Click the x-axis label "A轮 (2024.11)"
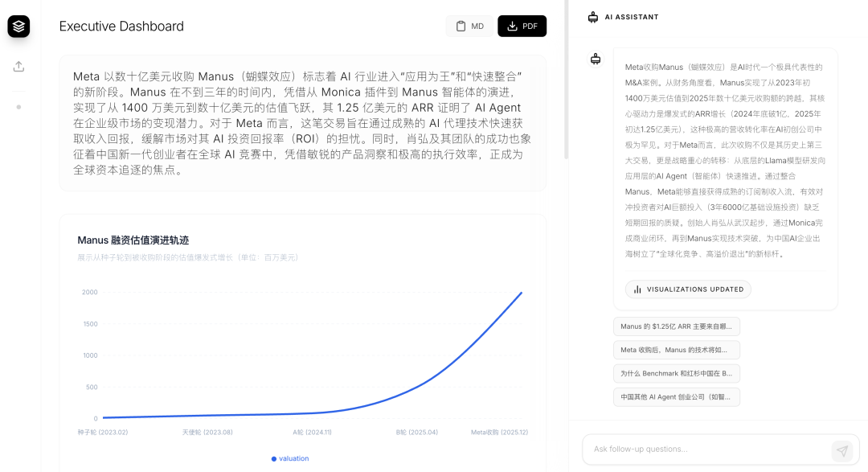The image size is (868, 472). coord(312,432)
